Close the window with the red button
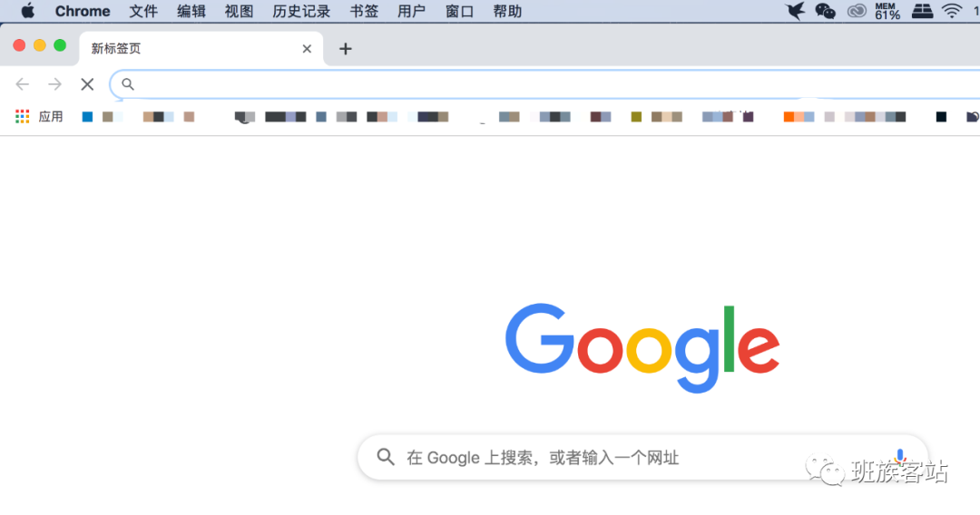The width and height of the screenshot is (980, 515). click(x=19, y=45)
